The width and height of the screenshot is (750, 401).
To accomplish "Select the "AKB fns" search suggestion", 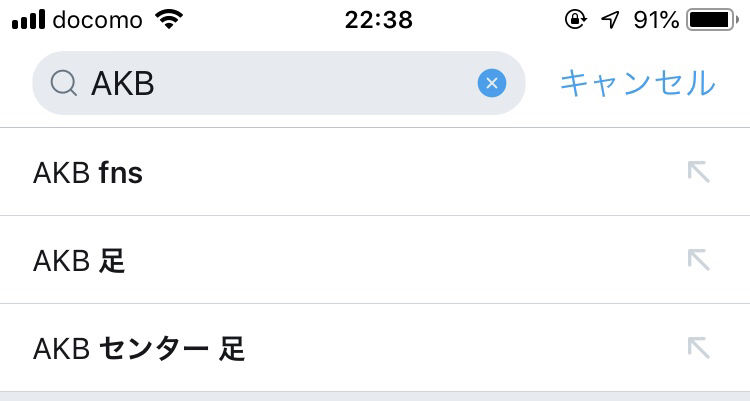I will coord(88,173).
